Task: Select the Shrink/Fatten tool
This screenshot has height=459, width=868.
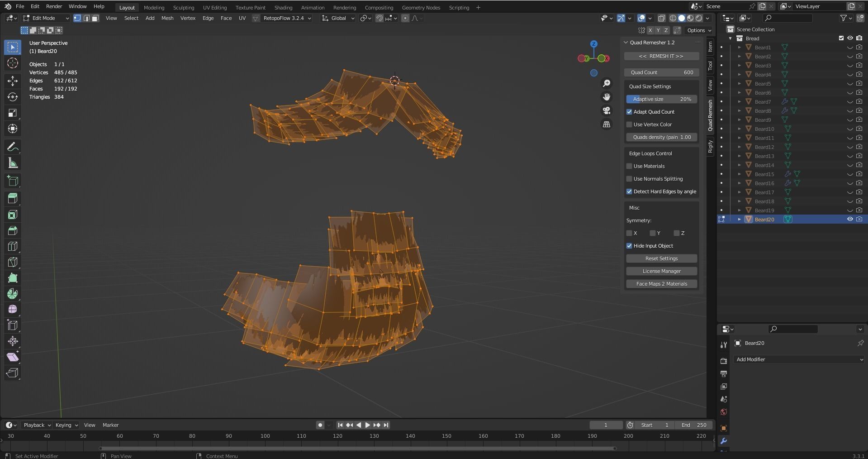Action: pos(13,341)
